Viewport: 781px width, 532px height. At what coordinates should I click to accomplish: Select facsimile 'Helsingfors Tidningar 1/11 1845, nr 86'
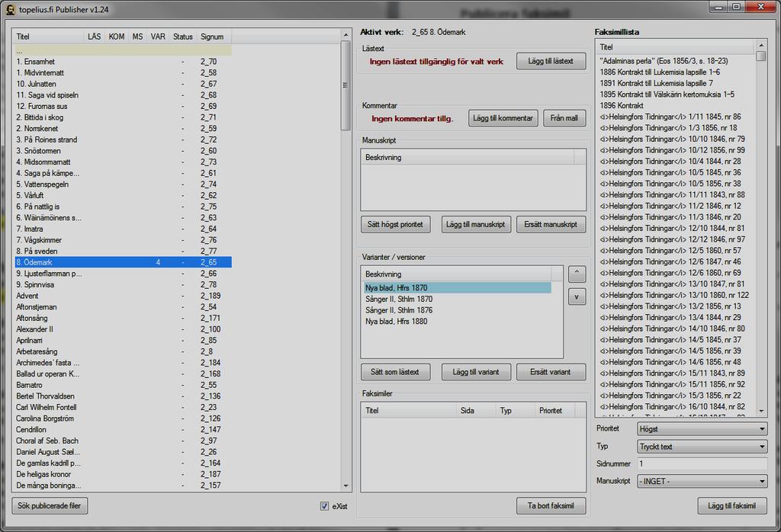pos(670,117)
